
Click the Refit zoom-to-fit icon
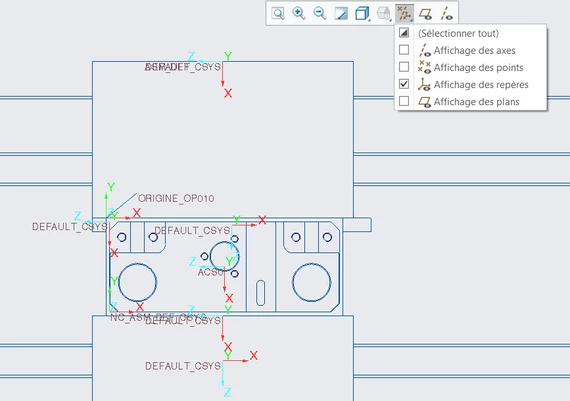tap(278, 13)
